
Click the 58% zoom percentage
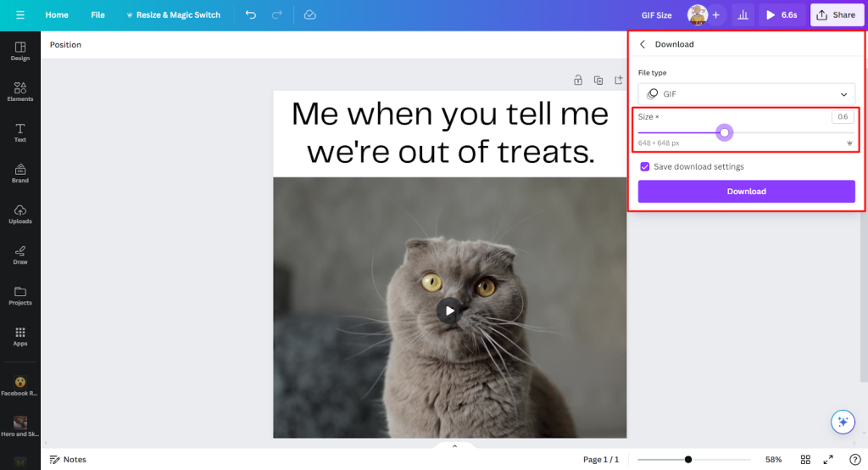click(x=773, y=460)
